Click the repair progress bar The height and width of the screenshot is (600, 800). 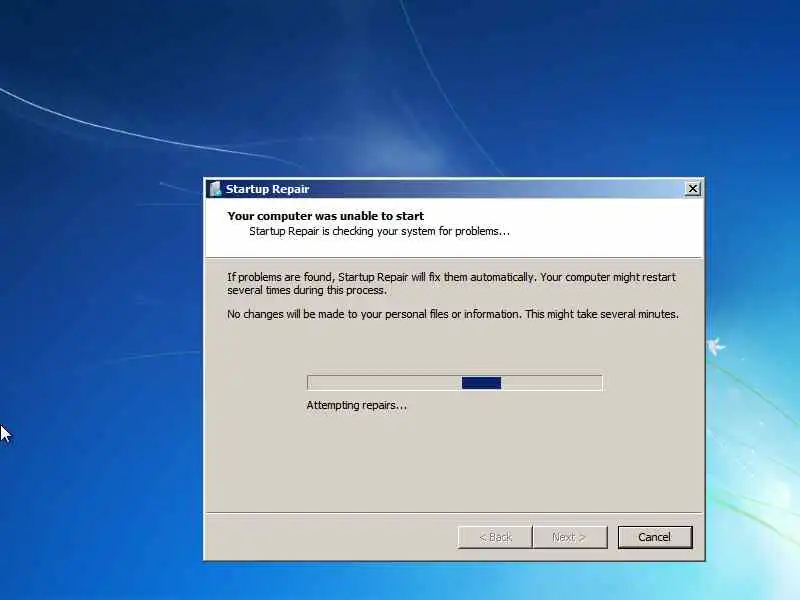coord(455,383)
